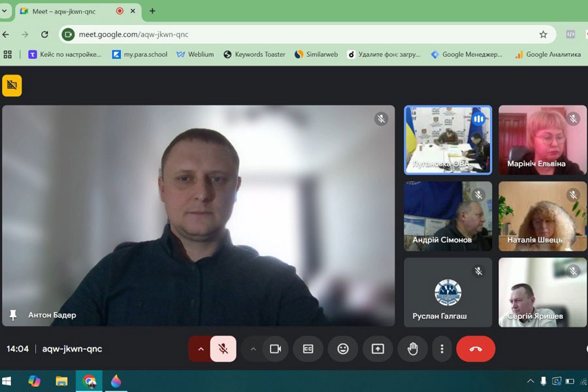Open the emoji reactions button
588x392 pixels.
[343, 349]
